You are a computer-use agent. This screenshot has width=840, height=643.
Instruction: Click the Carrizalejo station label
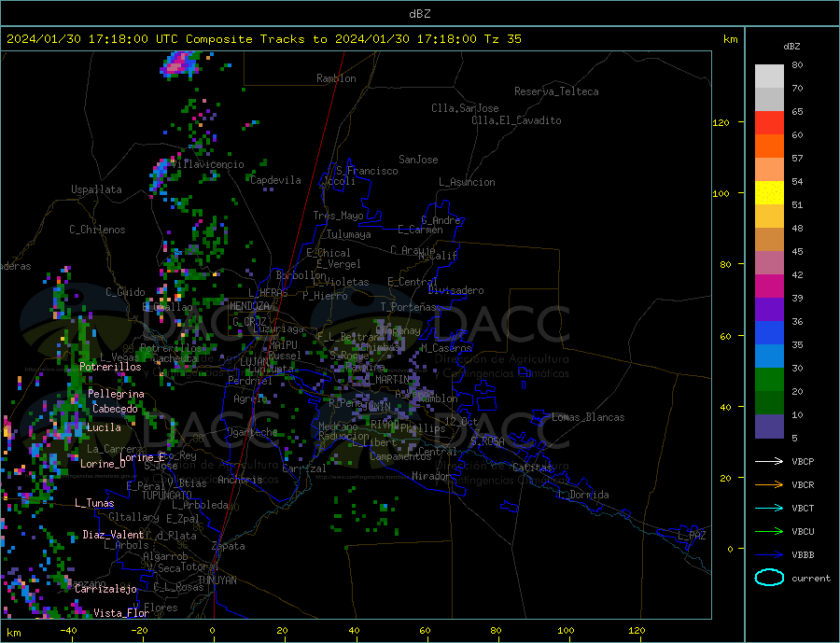click(105, 590)
